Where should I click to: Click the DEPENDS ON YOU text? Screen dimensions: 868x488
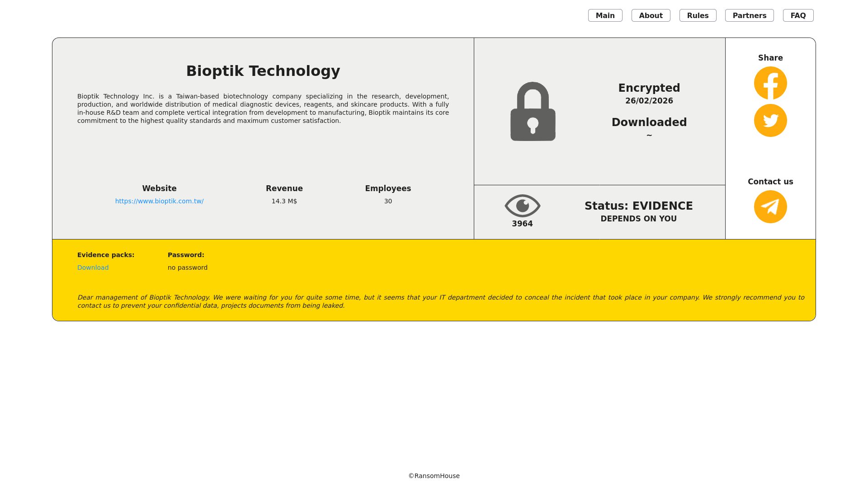[x=639, y=219]
